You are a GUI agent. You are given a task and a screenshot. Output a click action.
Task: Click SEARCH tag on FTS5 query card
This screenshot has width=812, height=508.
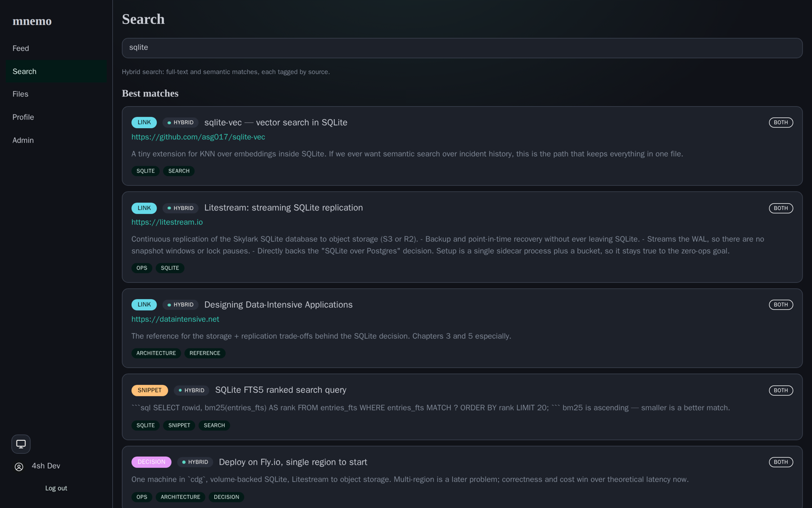(x=214, y=426)
